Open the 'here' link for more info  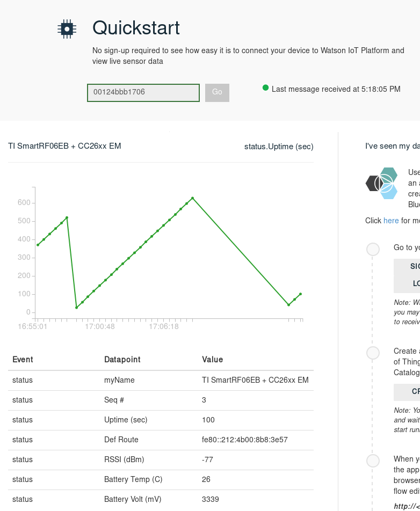point(391,221)
